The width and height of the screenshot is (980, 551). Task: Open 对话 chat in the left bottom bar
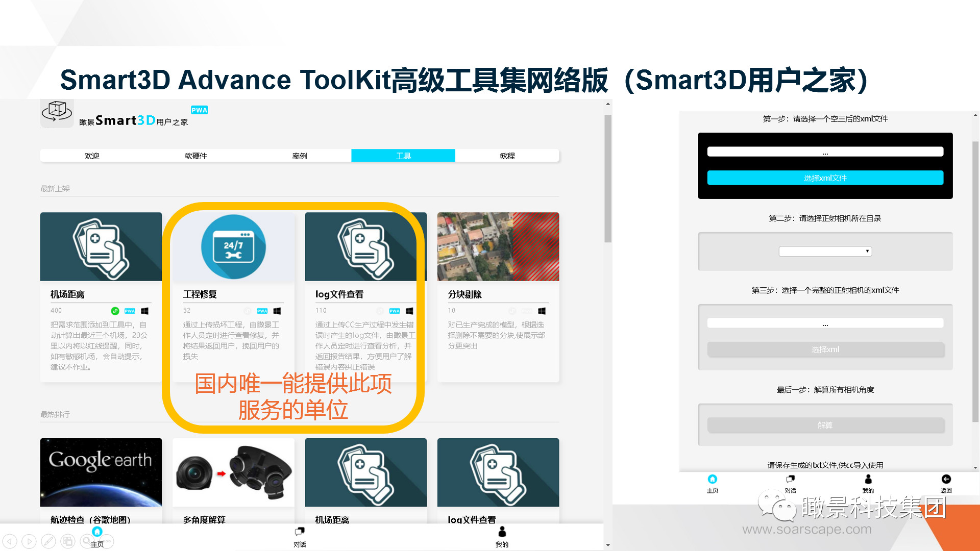(300, 537)
